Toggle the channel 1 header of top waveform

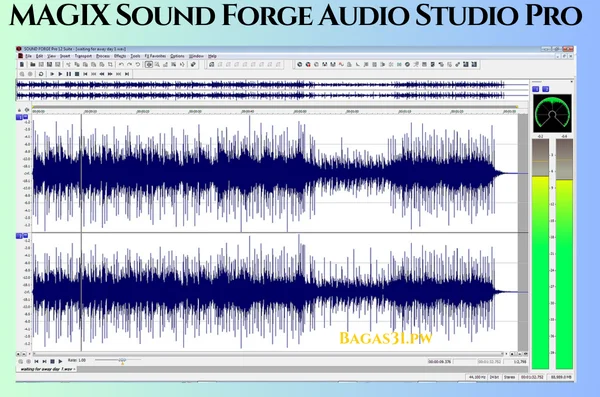click(19, 117)
